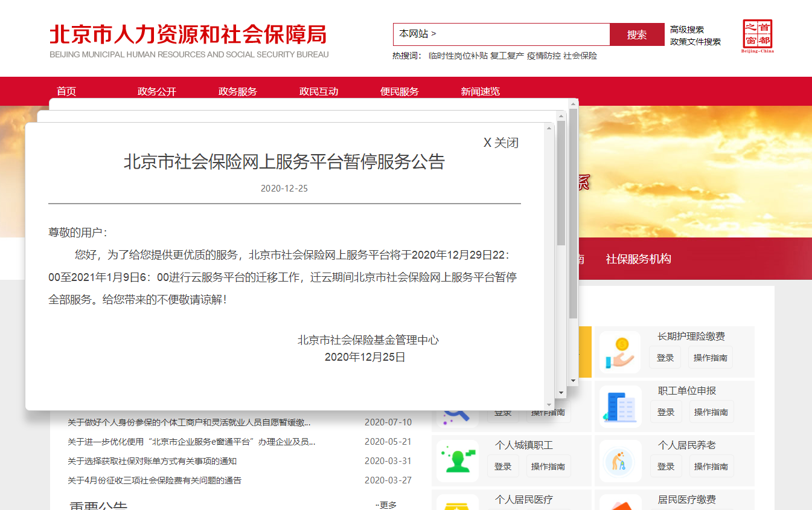Click the blue building icon for 职工单位申报
The height and width of the screenshot is (510, 812).
point(620,407)
